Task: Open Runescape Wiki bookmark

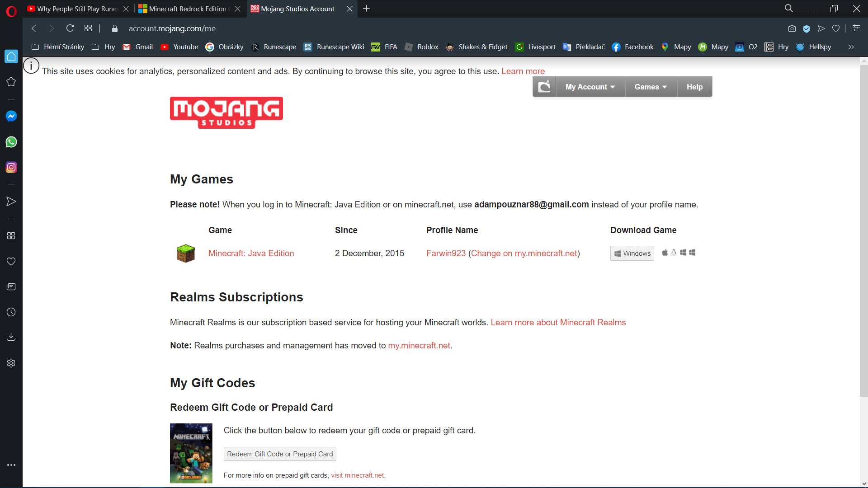Action: [334, 47]
